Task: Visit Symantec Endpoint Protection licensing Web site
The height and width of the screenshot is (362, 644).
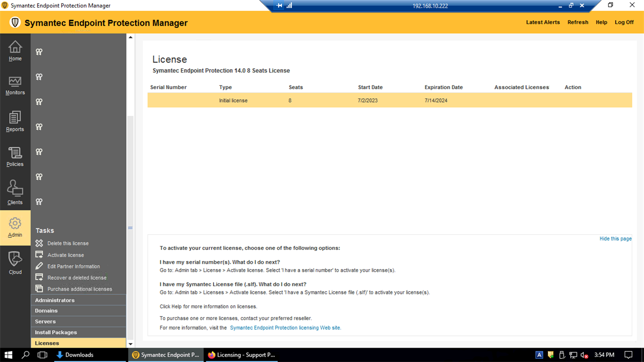Action: [285, 328]
